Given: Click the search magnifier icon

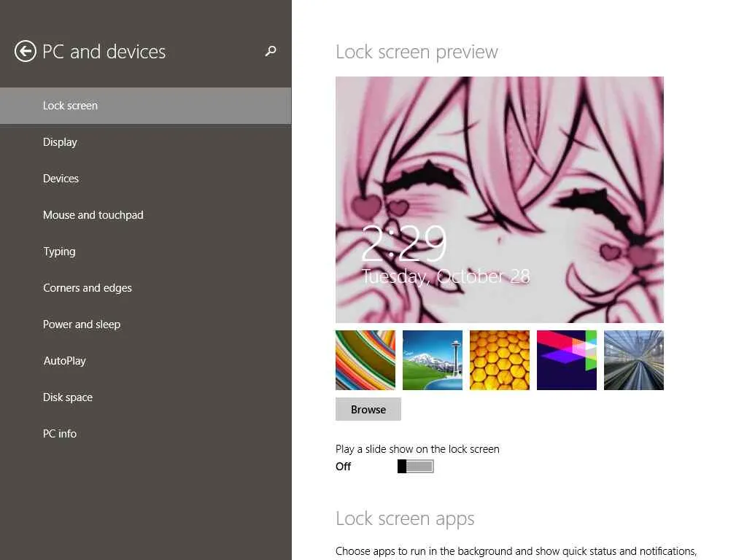Looking at the screenshot, I should (x=271, y=51).
